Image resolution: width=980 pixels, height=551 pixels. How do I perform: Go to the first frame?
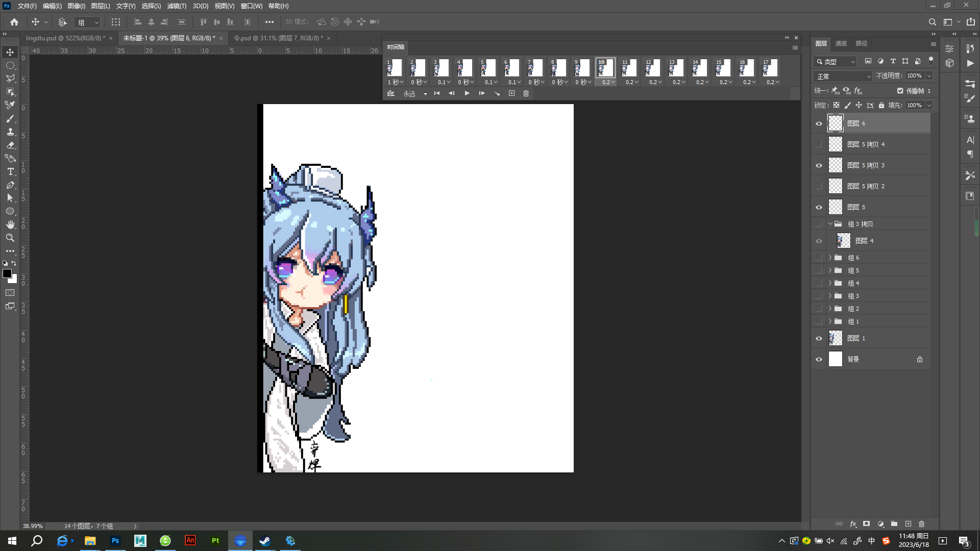[x=437, y=93]
